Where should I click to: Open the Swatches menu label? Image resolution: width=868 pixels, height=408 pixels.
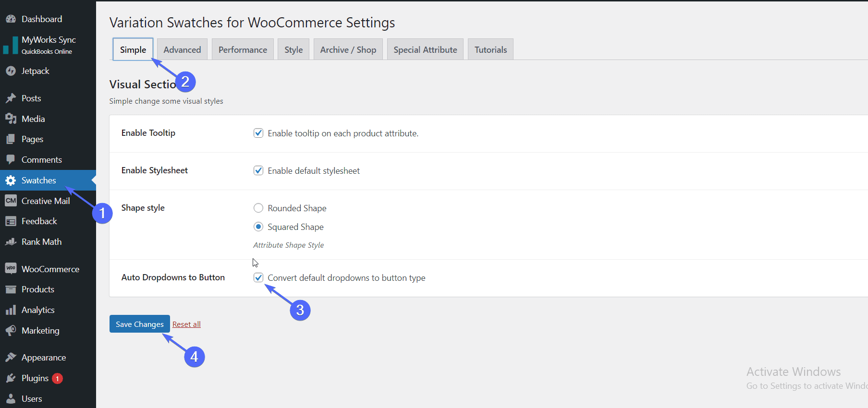point(39,180)
